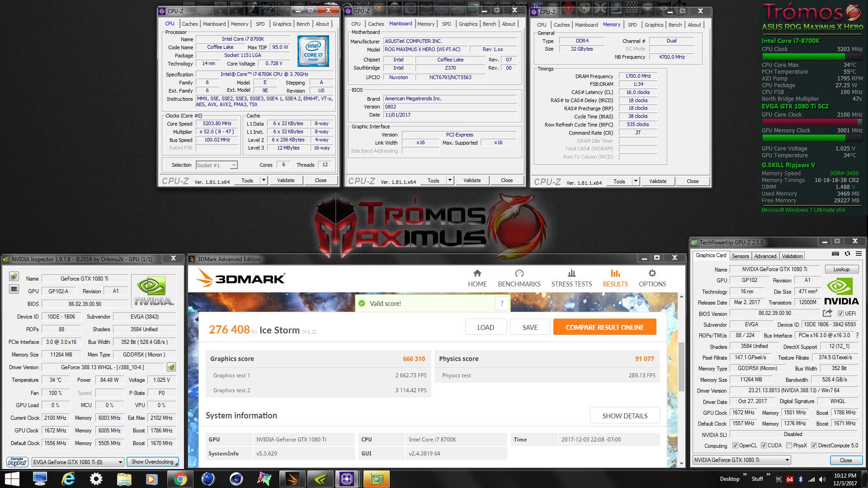Click the Bus Interface question mark in GPU-Z
The image size is (868, 488).
tap(857, 335)
